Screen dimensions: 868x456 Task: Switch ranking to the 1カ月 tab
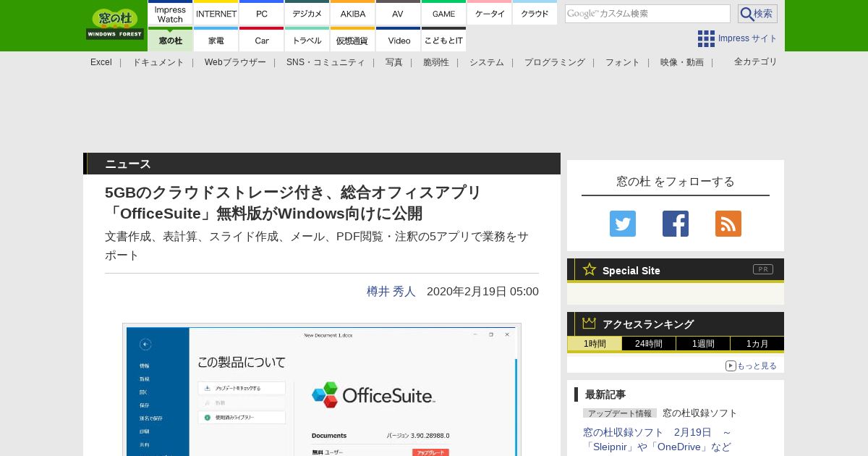[757, 344]
